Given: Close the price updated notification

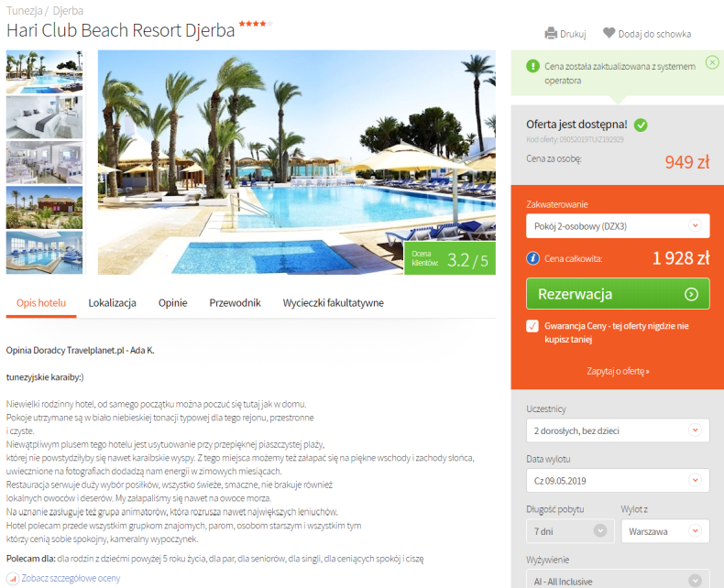Looking at the screenshot, I should click(712, 62).
